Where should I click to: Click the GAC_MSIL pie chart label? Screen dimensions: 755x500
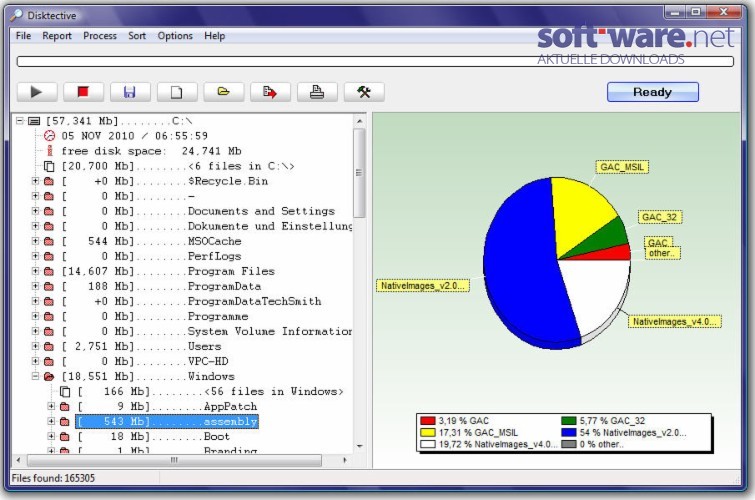(x=622, y=167)
